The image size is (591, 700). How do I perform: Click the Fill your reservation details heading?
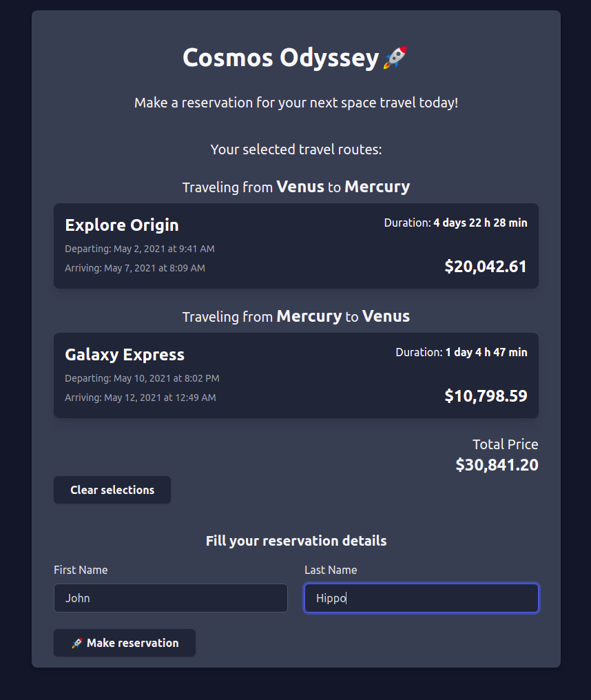(x=295, y=540)
